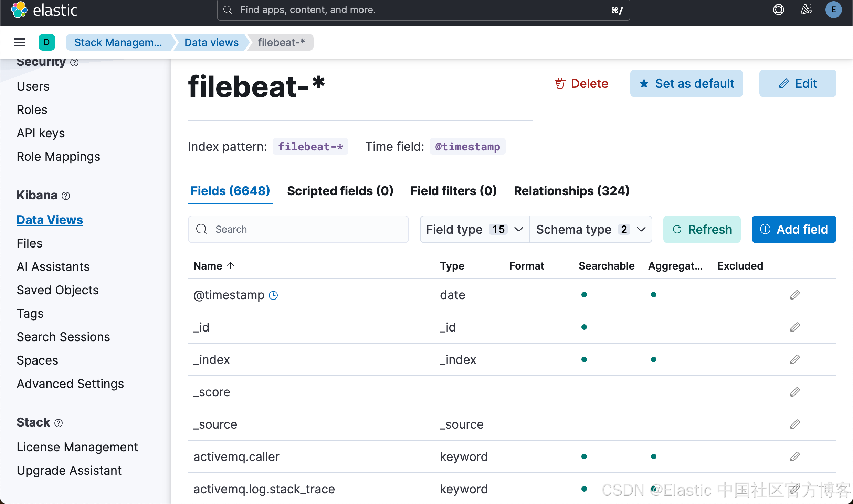Click the Format column header
The height and width of the screenshot is (504, 853).
click(x=527, y=266)
